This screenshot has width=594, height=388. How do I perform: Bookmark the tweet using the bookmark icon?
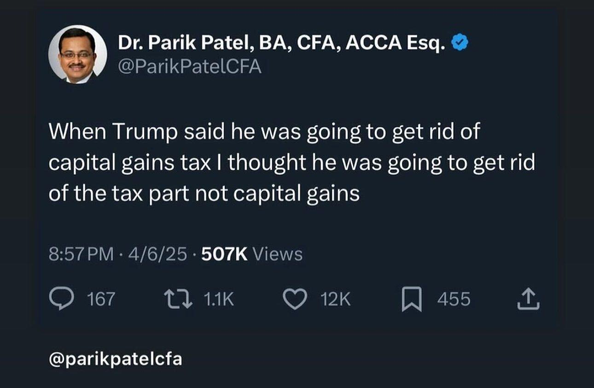pos(411,299)
